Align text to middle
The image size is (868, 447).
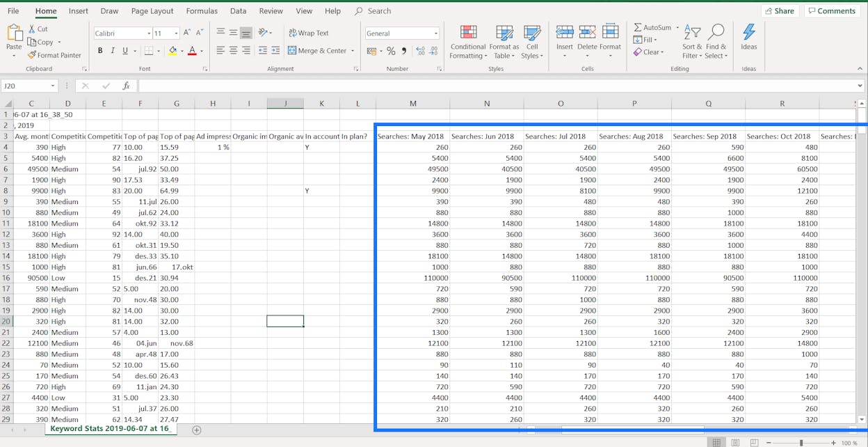(x=233, y=33)
